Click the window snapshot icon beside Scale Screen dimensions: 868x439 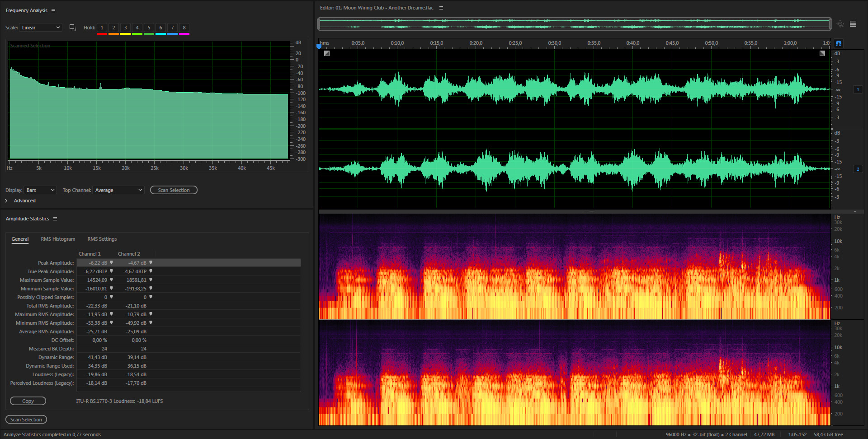pyautogui.click(x=72, y=28)
